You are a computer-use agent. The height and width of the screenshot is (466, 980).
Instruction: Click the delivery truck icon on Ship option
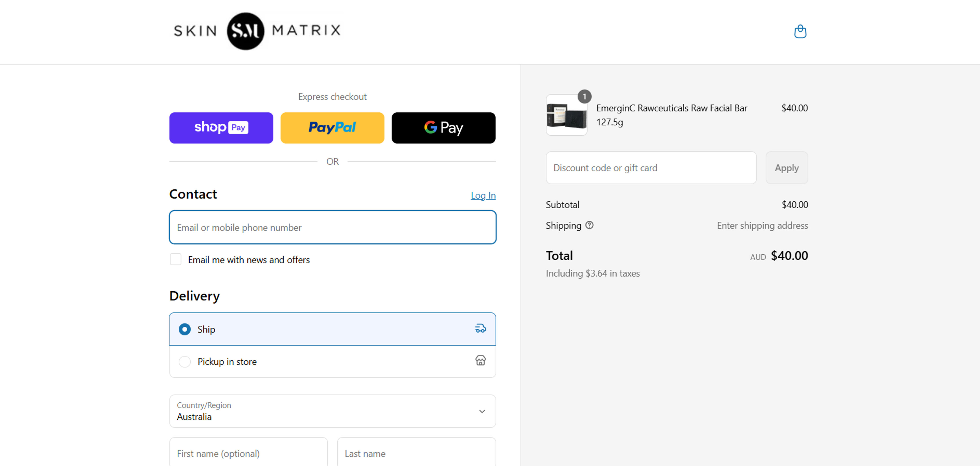click(x=481, y=328)
